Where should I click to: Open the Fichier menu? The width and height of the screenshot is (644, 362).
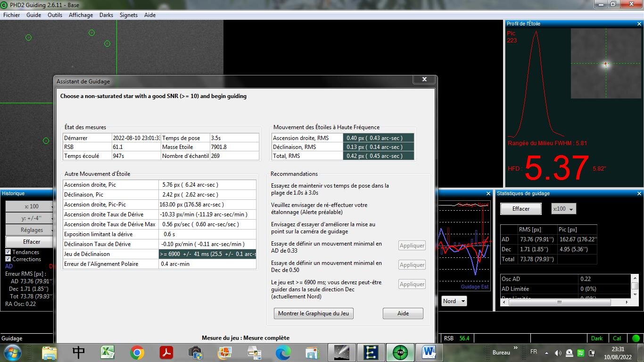(12, 15)
